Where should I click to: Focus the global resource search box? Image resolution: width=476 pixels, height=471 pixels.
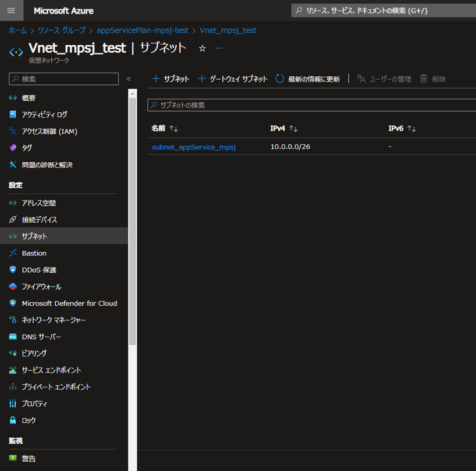383,10
